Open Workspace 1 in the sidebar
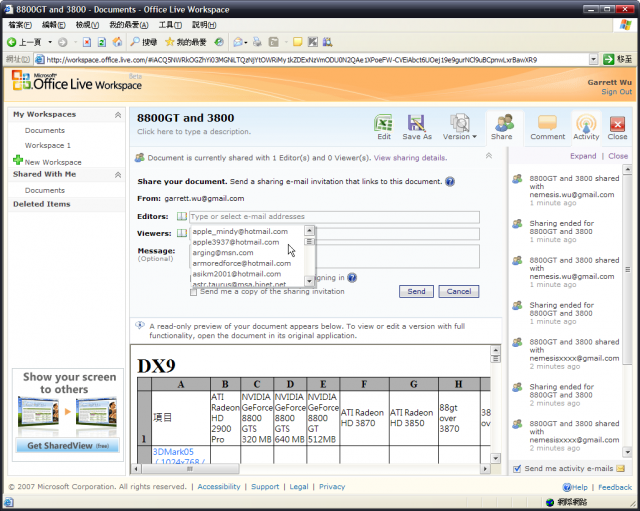 47,145
